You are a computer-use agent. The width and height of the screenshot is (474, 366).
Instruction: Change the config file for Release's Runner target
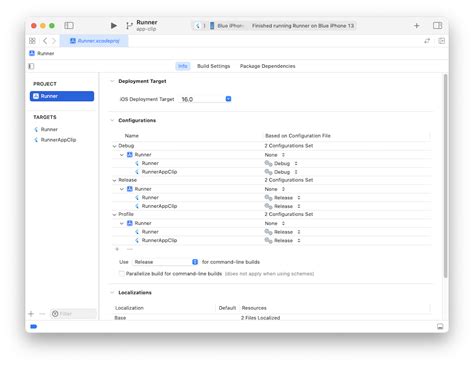click(x=283, y=198)
